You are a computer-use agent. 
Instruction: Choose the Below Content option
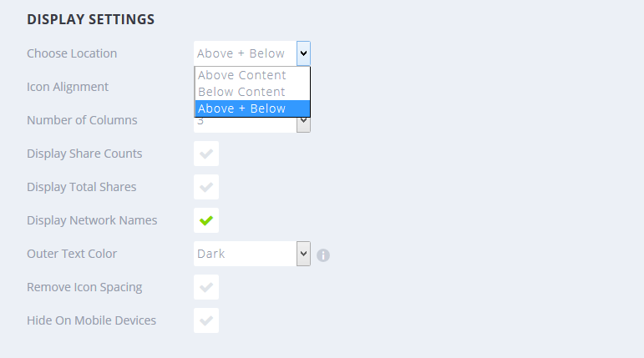click(242, 92)
